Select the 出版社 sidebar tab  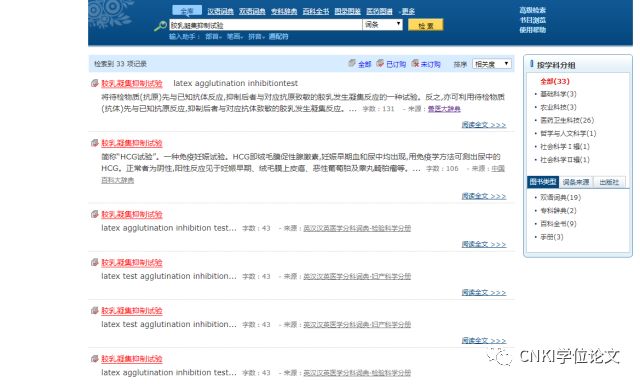click(609, 182)
